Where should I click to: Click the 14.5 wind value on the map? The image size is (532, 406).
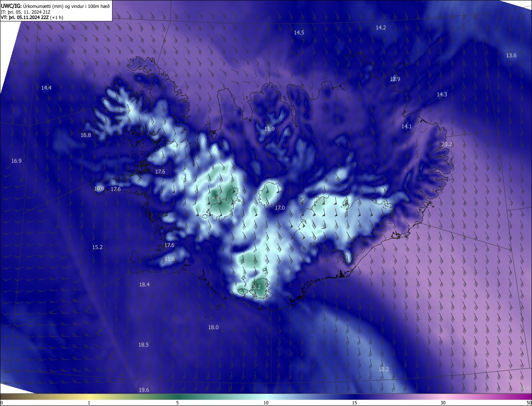(x=299, y=32)
